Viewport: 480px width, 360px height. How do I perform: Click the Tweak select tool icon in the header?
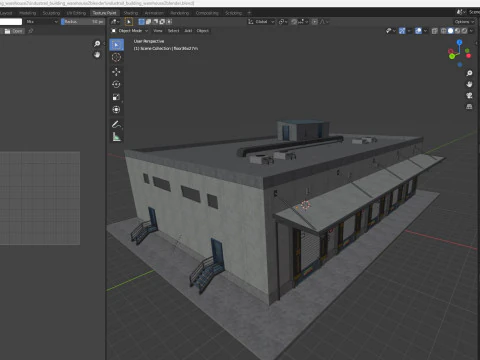[x=129, y=22]
